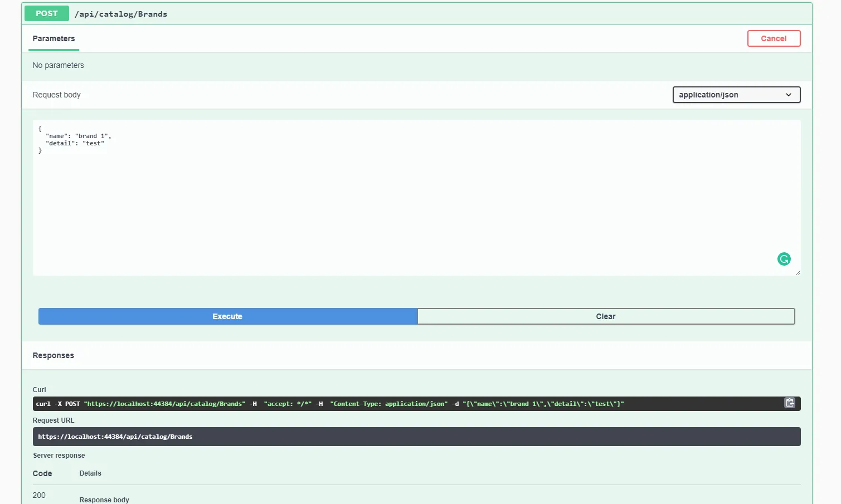This screenshot has height=504, width=841.
Task: Click the Request URL box with localhost address
Action: click(390, 437)
